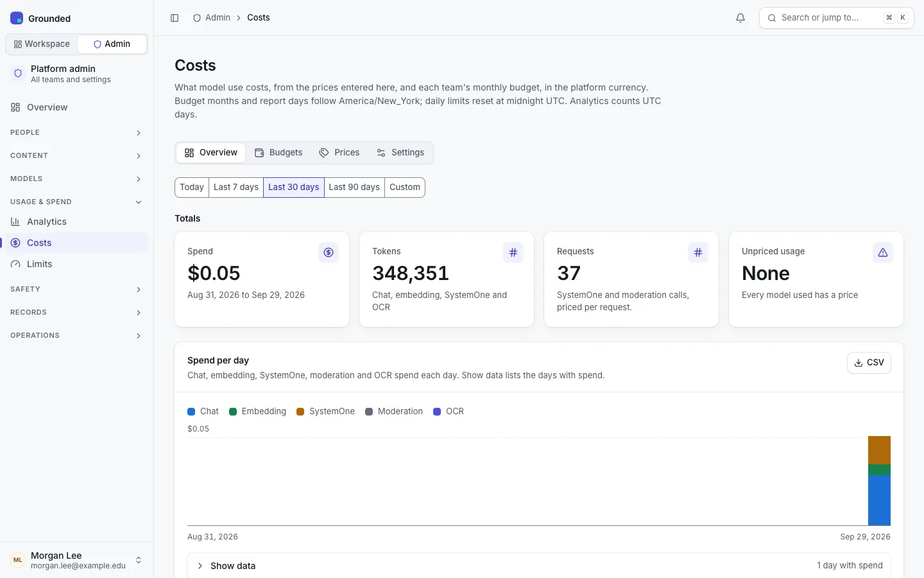Click the orange SystemOne bar segment

[x=879, y=450]
